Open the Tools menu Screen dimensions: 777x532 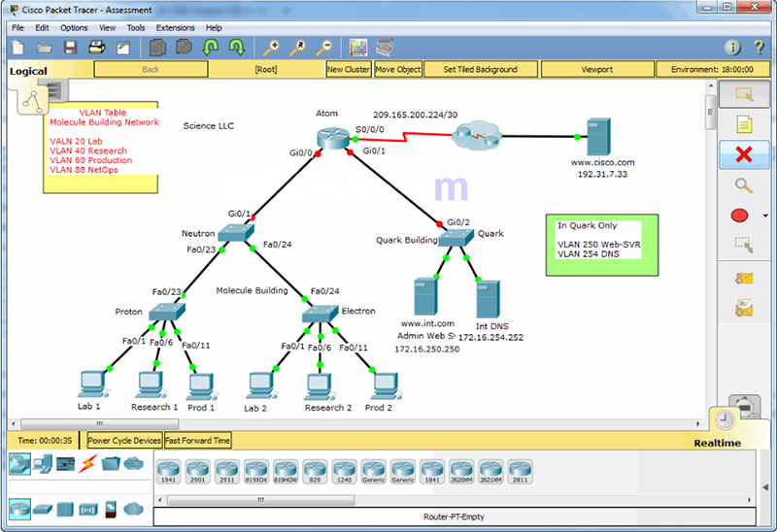coord(136,28)
